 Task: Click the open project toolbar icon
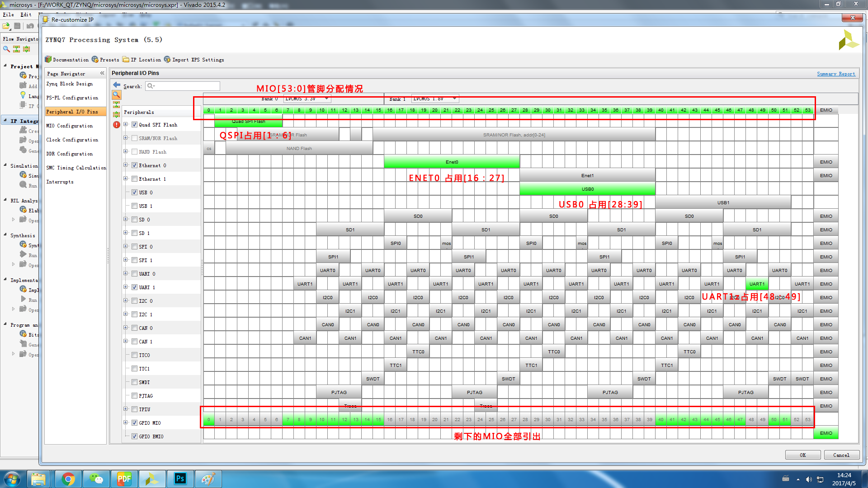point(6,26)
